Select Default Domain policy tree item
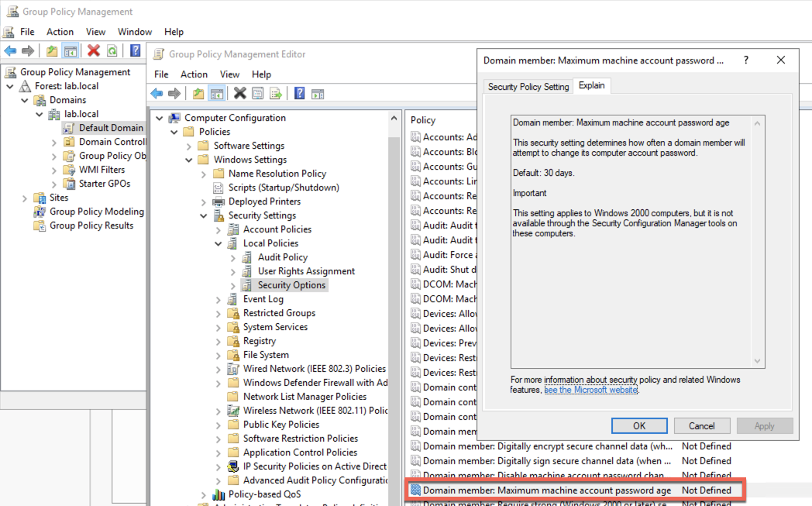The image size is (812, 506). pyautogui.click(x=104, y=128)
